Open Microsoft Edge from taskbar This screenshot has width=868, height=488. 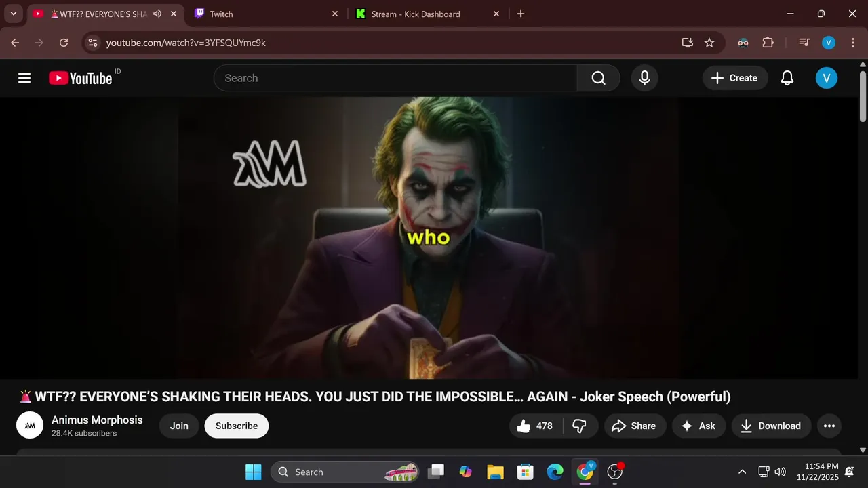click(555, 472)
